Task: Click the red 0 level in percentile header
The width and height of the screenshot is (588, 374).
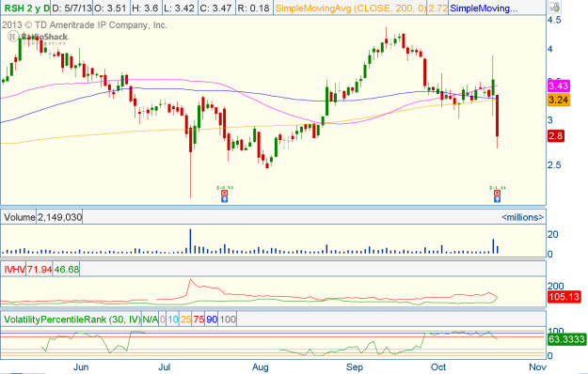Action: [163, 319]
